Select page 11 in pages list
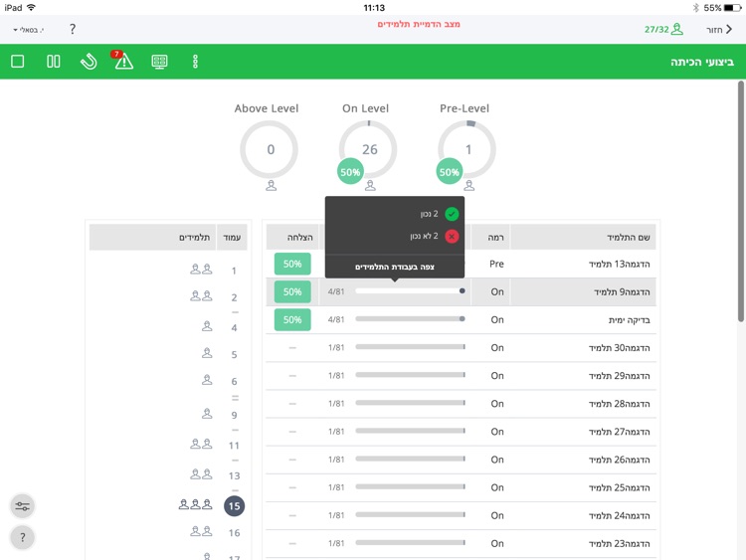Screen dimensions: 746x560 (234, 446)
